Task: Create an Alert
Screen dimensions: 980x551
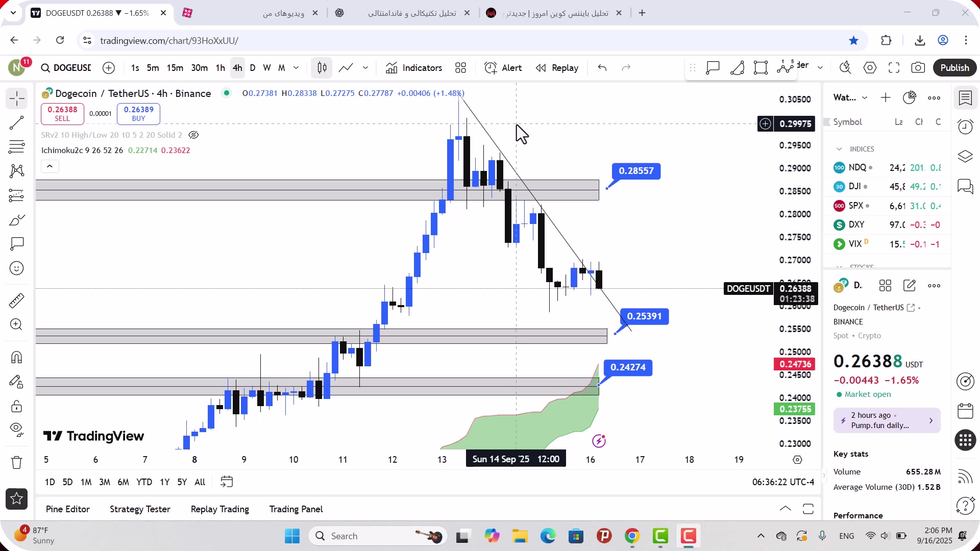Action: pos(503,68)
